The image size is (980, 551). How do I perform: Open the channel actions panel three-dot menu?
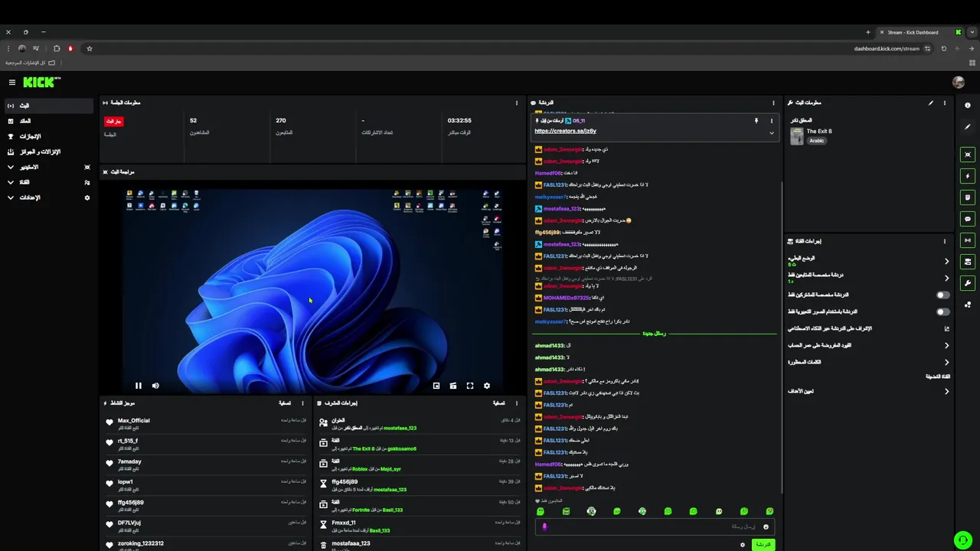[946, 241]
